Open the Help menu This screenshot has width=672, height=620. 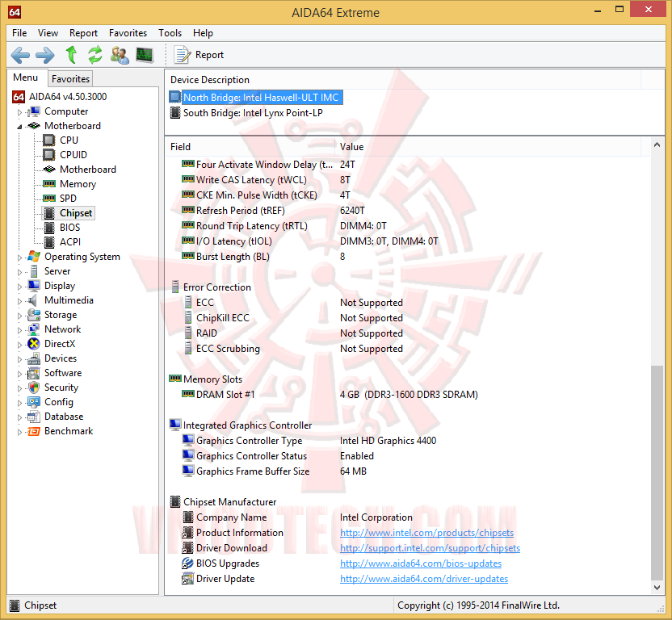point(203,33)
